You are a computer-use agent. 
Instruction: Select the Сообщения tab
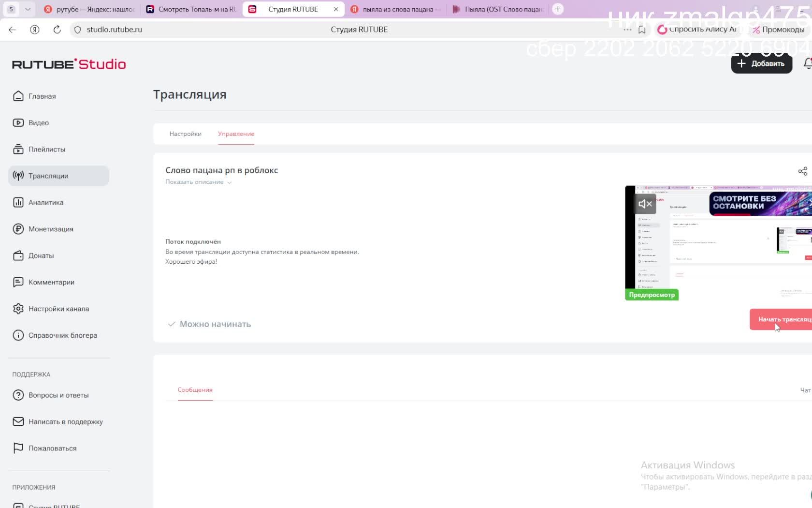click(x=195, y=390)
